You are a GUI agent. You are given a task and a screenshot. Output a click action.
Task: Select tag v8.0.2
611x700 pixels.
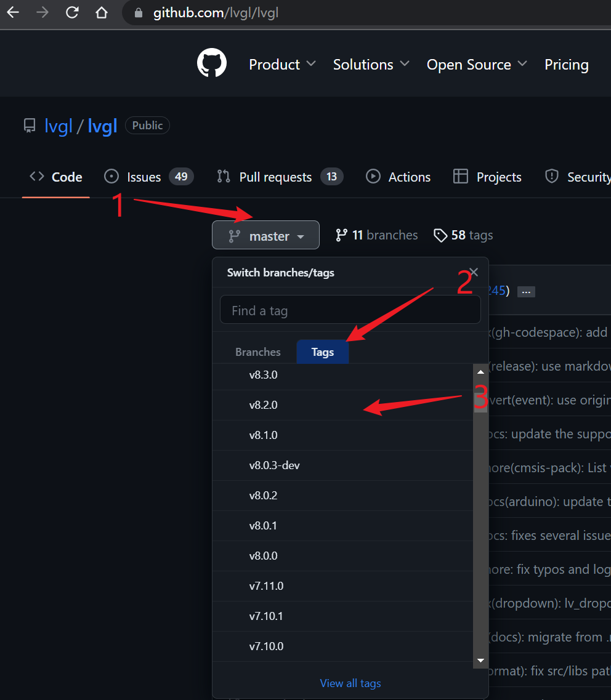click(x=342, y=496)
